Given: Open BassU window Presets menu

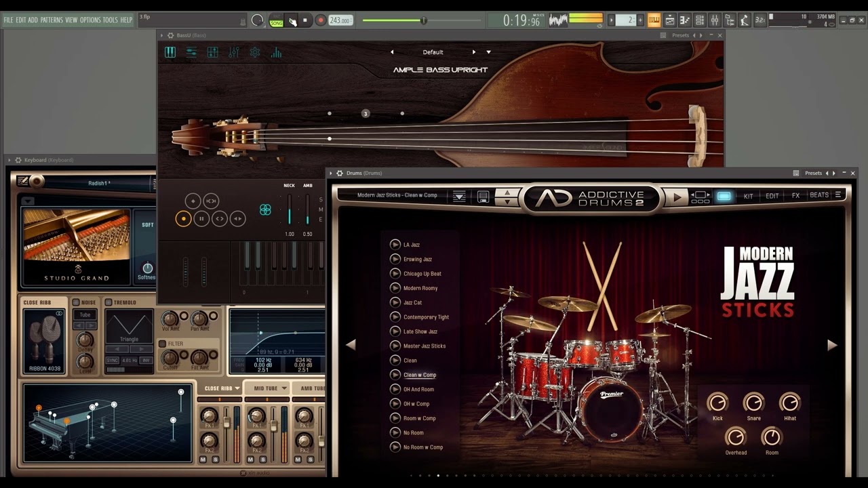Looking at the screenshot, I should pyautogui.click(x=680, y=35).
